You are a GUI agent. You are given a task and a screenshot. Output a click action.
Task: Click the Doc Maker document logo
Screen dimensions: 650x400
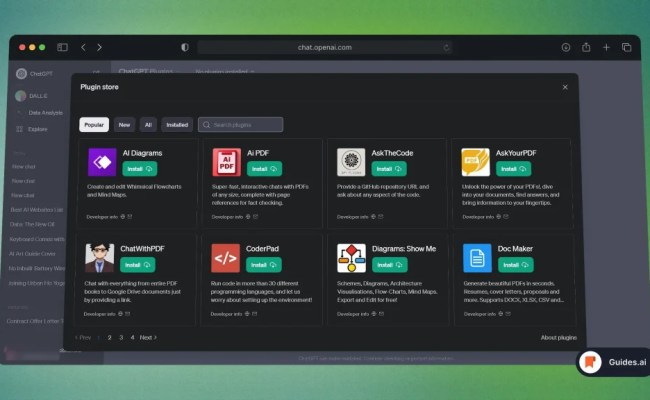[477, 258]
